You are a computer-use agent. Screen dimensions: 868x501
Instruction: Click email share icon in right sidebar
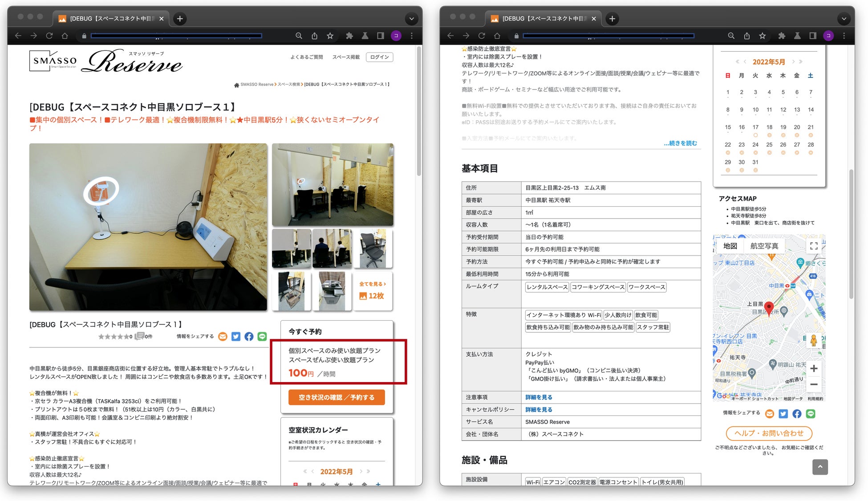point(770,414)
